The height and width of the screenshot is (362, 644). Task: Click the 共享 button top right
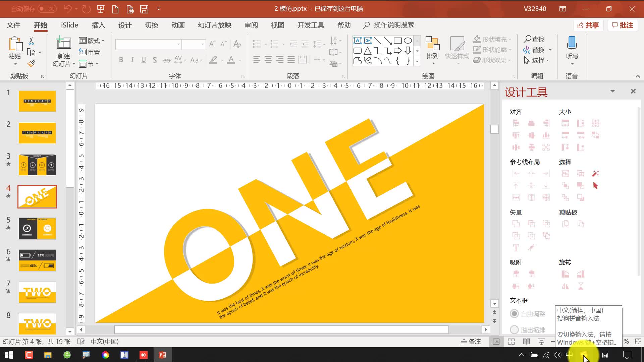pos(588,25)
